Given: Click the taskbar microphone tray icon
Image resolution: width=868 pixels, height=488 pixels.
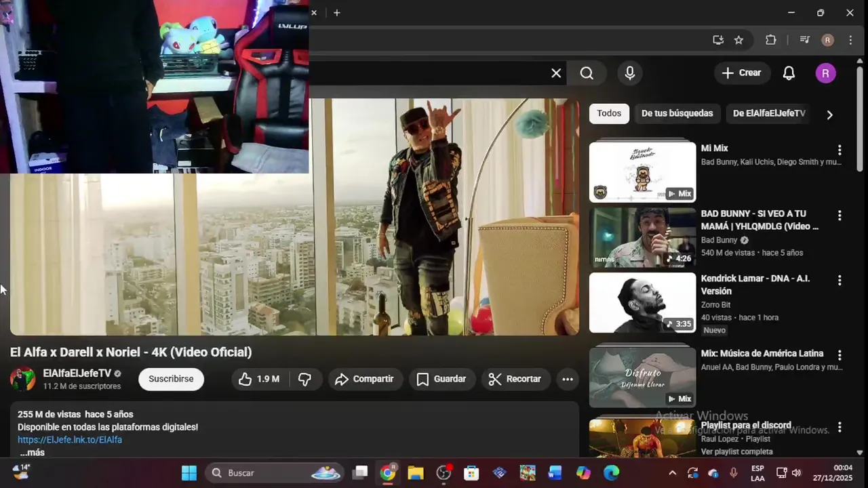Looking at the screenshot, I should 734,473.
